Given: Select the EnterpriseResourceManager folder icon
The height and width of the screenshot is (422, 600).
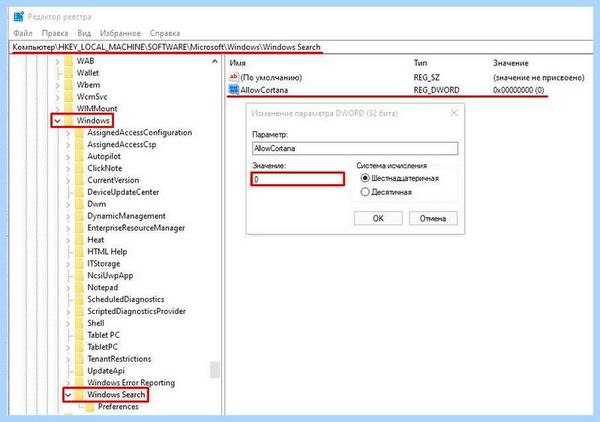Looking at the screenshot, I should click(x=79, y=228).
